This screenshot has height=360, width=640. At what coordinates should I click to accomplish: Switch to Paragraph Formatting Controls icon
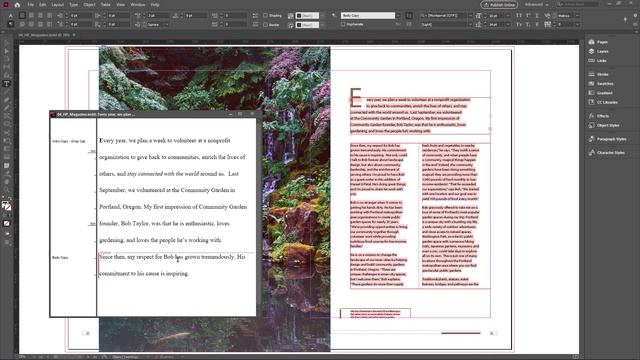[x=11, y=24]
